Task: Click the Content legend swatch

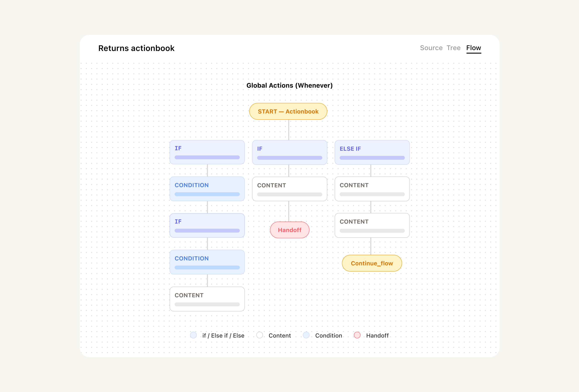Action: click(x=260, y=335)
